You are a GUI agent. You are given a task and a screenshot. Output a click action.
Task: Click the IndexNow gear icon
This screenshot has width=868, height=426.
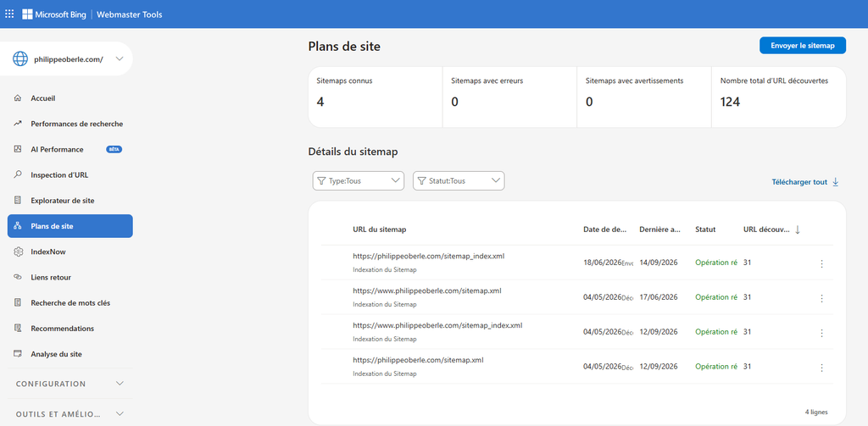(18, 252)
